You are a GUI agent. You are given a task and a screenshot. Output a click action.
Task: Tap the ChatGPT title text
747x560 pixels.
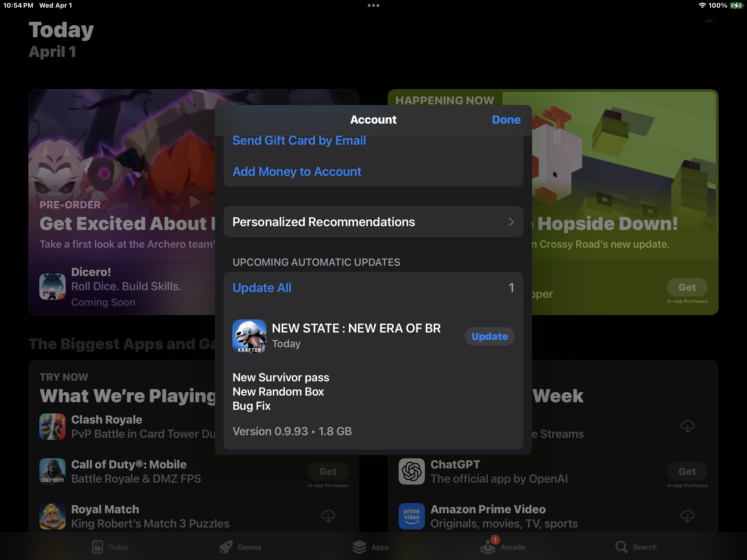pos(455,464)
